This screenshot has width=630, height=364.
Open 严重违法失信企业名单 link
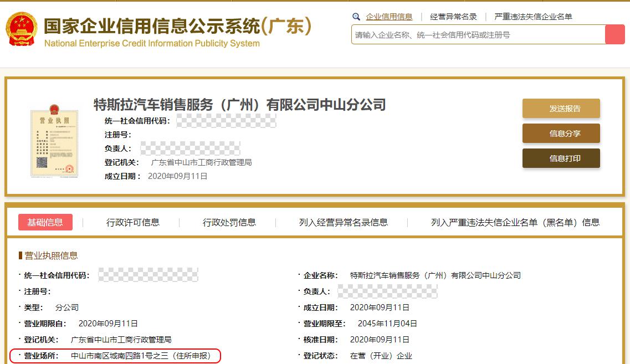tap(533, 17)
